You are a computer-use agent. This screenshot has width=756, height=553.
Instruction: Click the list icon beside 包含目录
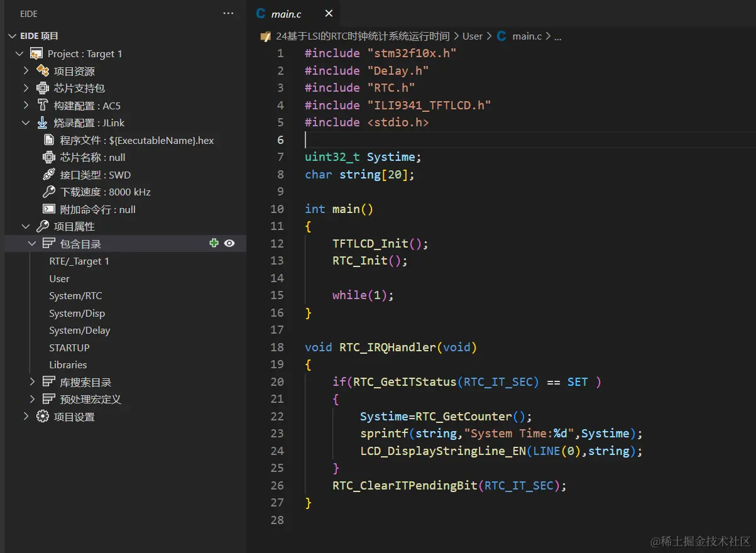point(48,244)
